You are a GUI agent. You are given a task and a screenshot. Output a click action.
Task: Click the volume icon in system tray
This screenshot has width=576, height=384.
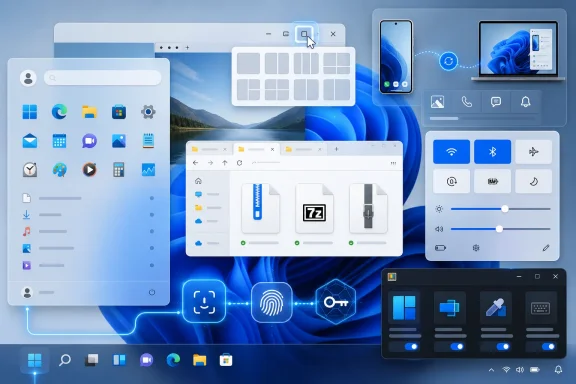[520, 370]
